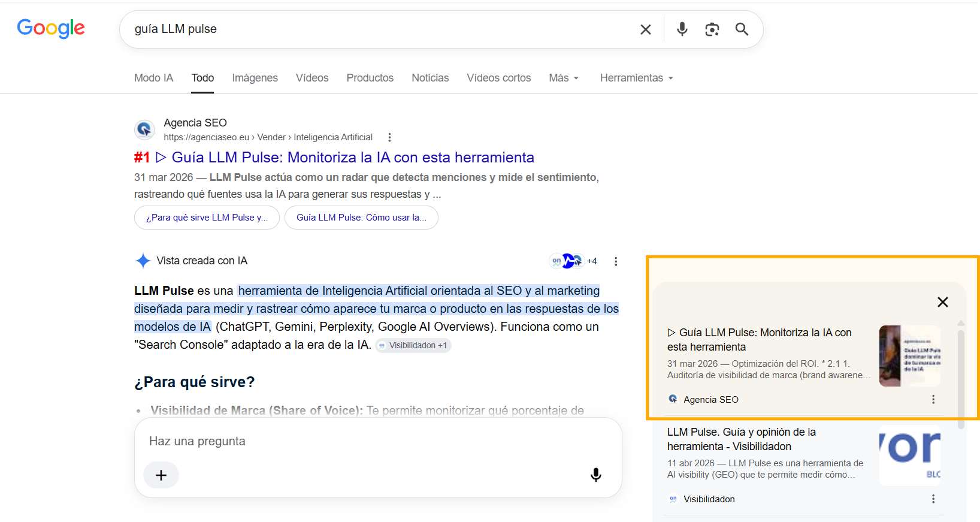
Task: Open more options for Agencia SEO result
Action: (389, 137)
